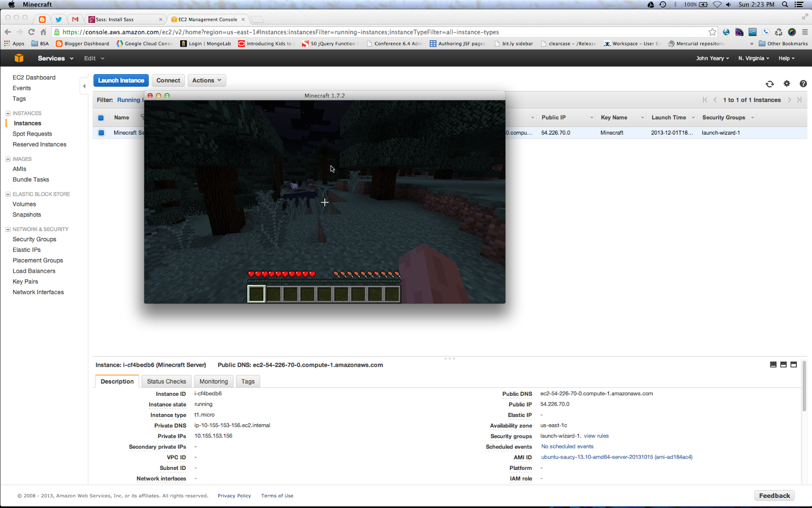The height and width of the screenshot is (508, 812).
Task: Open the Chrome menu hamburger icon
Action: [x=804, y=32]
